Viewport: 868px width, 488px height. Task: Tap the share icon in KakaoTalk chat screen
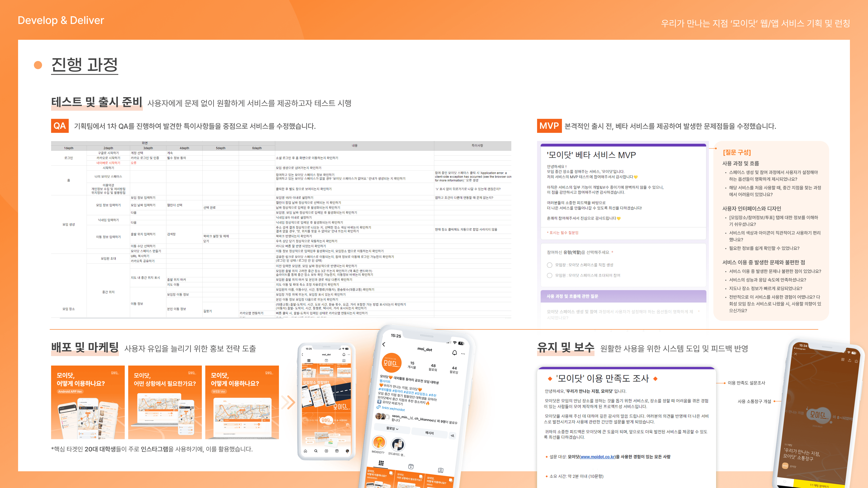[x=849, y=360]
